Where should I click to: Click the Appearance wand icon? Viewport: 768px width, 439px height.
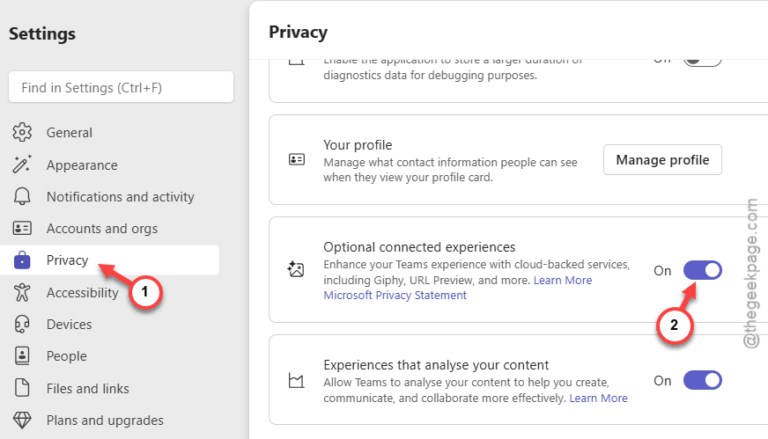[22, 165]
